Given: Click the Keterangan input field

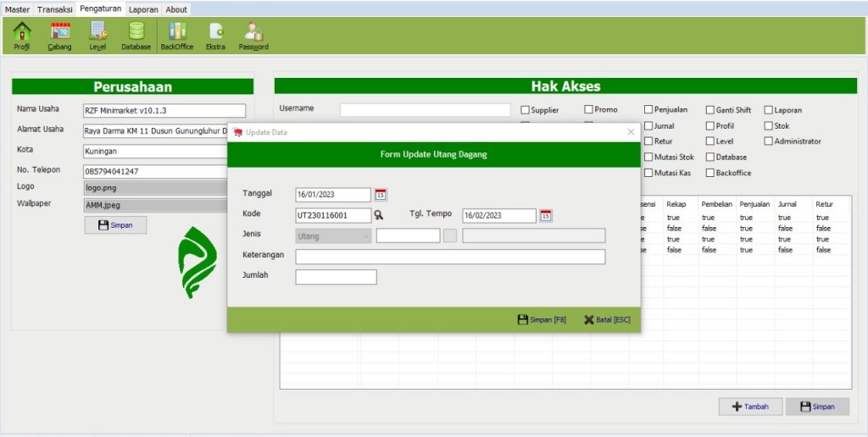Looking at the screenshot, I should [450, 257].
